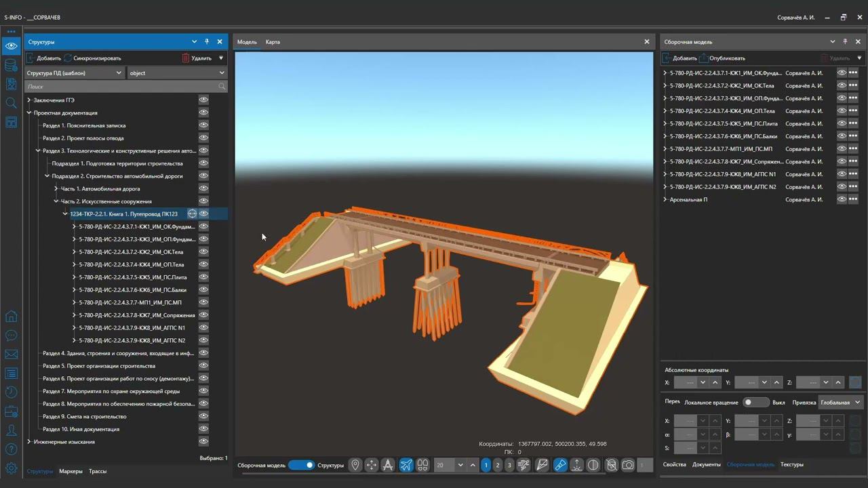Open the Привязка Глобальная dropdown
The height and width of the screenshot is (488, 868).
pos(840,403)
